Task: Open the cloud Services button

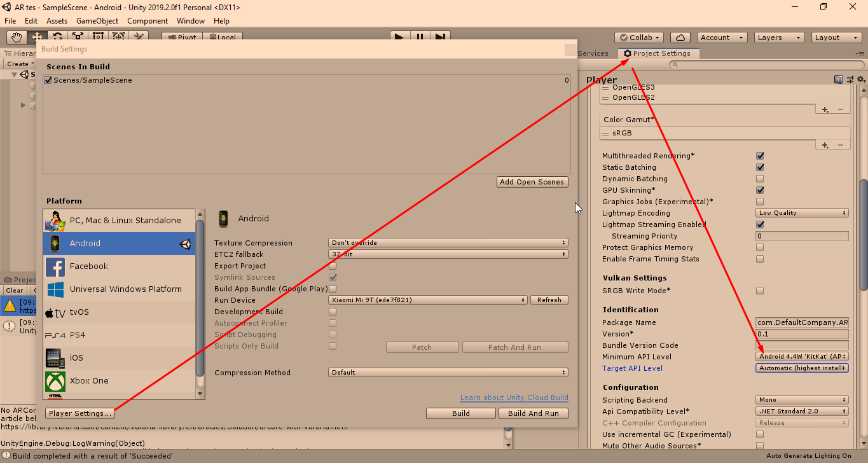Action: 680,38
